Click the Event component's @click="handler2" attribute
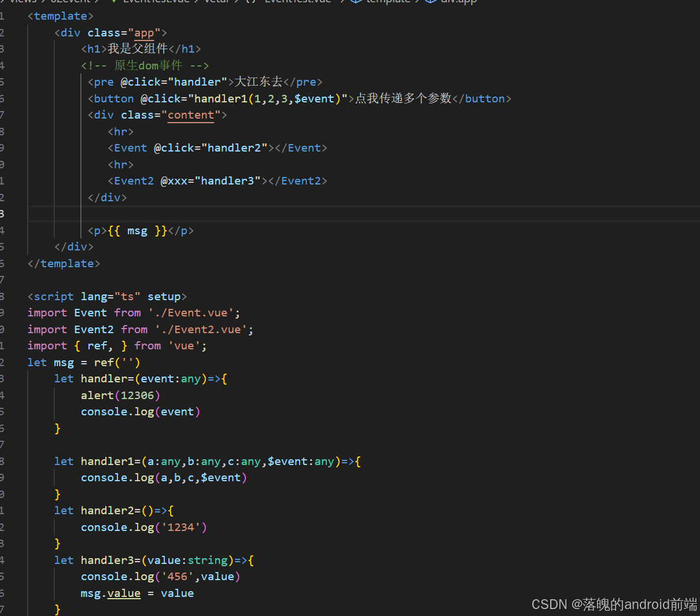This screenshot has width=700, height=616. 211,148
